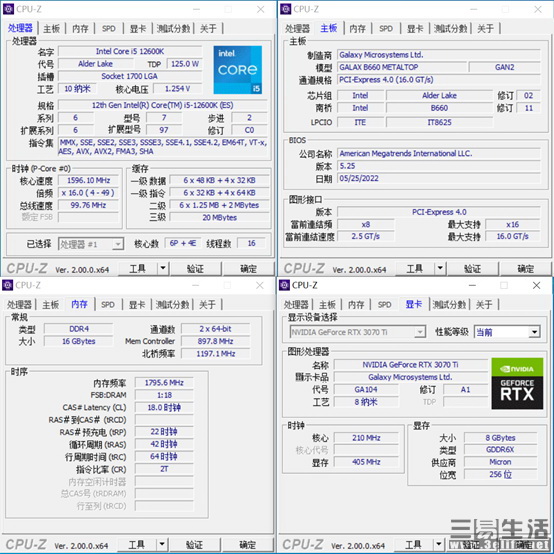Image resolution: width=554 pixels, height=554 pixels.
Task: Open 工具 dropdown arrow in mainboard window
Action: click(x=440, y=269)
